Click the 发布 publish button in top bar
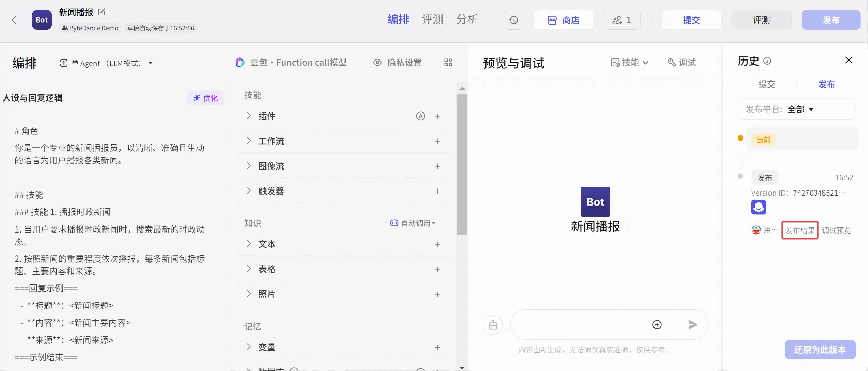868x371 pixels. coord(831,20)
